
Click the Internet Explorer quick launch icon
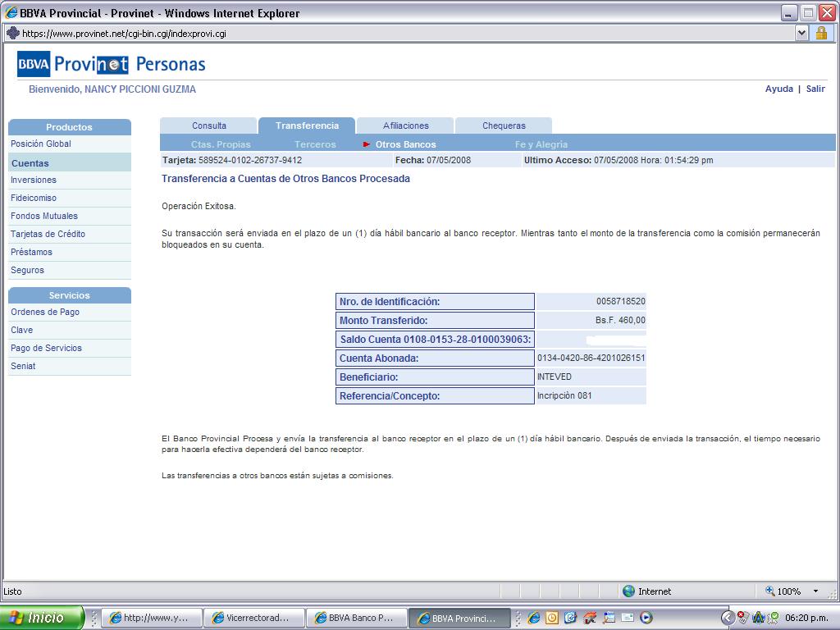(534, 618)
